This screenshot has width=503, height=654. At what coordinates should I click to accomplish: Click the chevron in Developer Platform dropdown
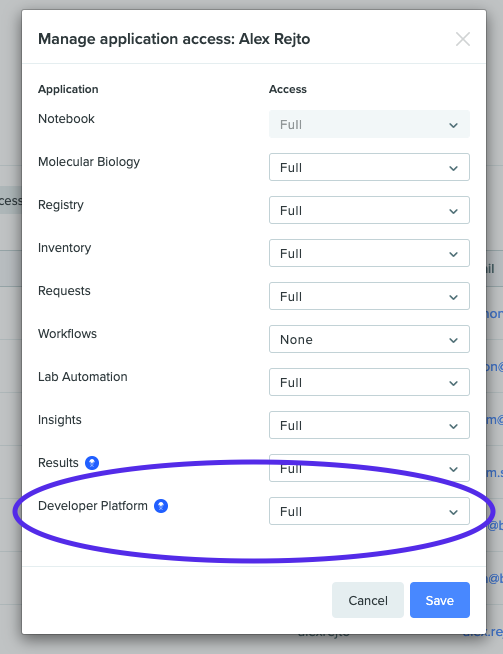453,512
